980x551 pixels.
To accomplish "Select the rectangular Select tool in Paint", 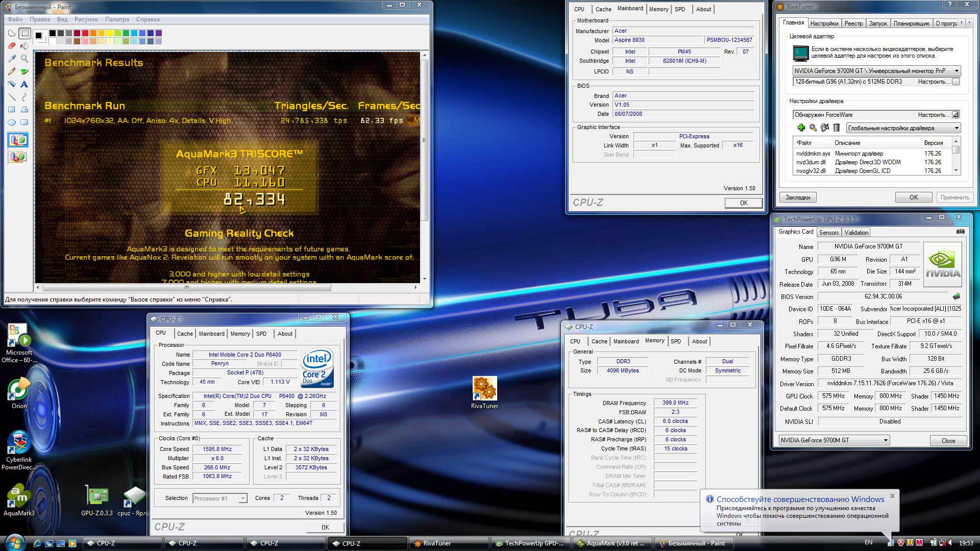I will [24, 34].
